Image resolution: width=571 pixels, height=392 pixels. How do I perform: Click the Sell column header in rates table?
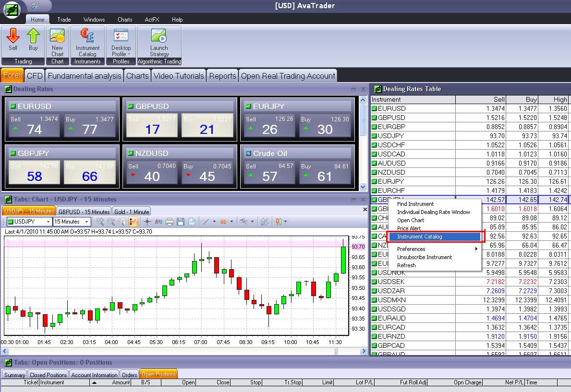481,99
